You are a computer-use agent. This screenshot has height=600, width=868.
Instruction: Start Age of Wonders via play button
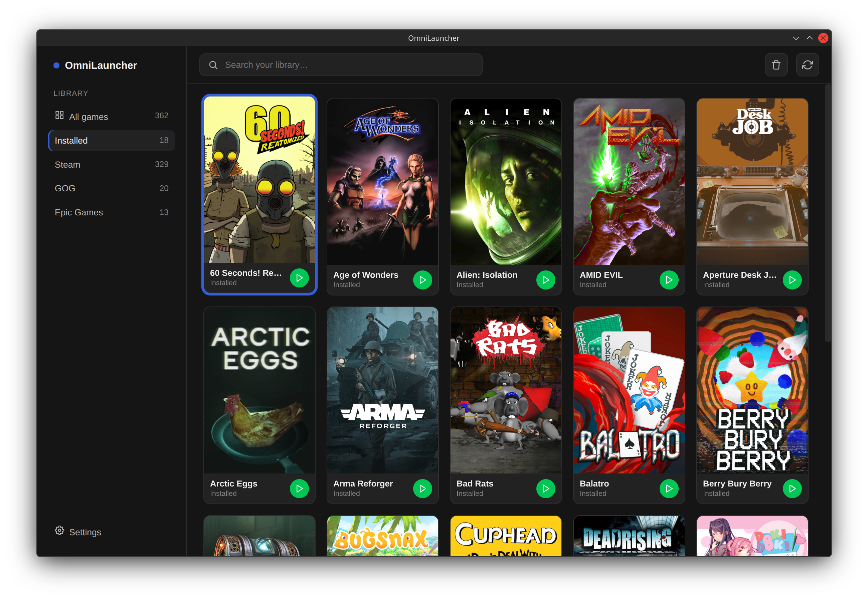[422, 280]
